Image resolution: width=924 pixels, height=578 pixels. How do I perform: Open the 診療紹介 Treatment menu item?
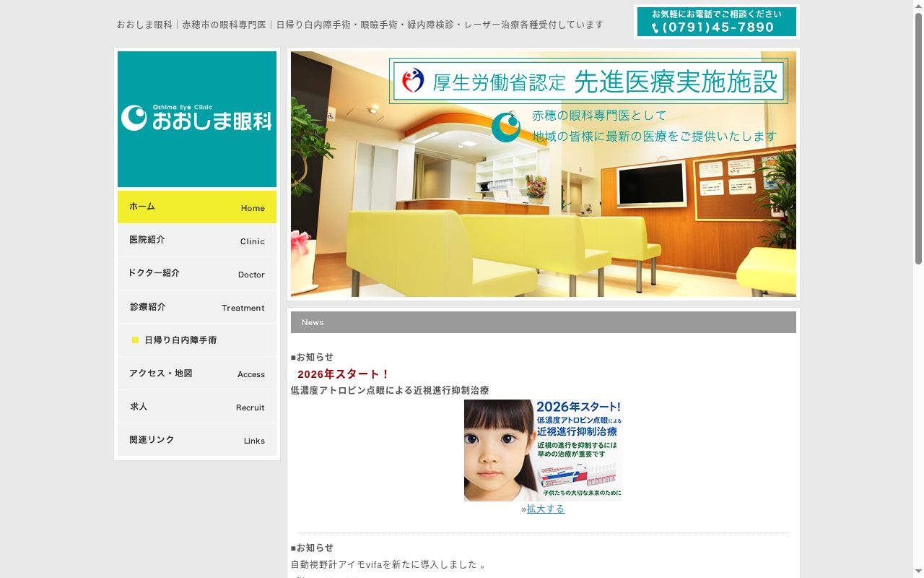tap(197, 307)
